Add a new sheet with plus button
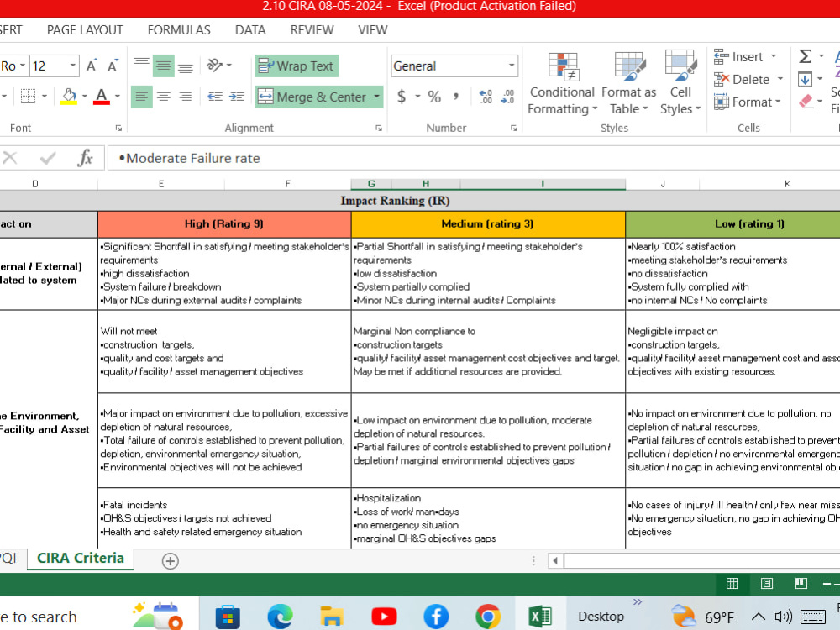The image size is (840, 630). 170,561
